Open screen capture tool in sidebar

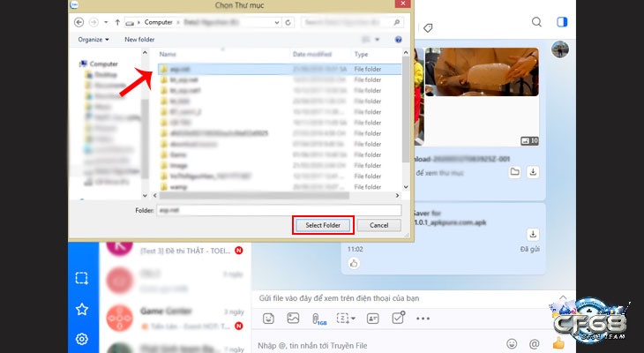[x=82, y=278]
